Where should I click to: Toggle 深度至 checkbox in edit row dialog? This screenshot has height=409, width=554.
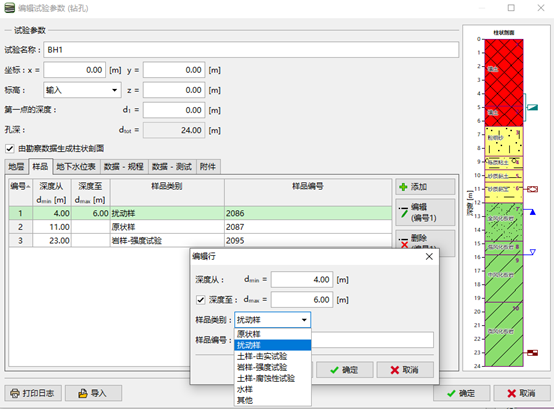coord(201,300)
